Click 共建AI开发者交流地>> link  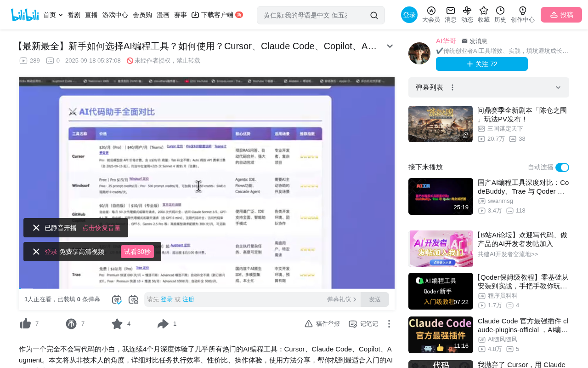pyautogui.click(x=508, y=254)
